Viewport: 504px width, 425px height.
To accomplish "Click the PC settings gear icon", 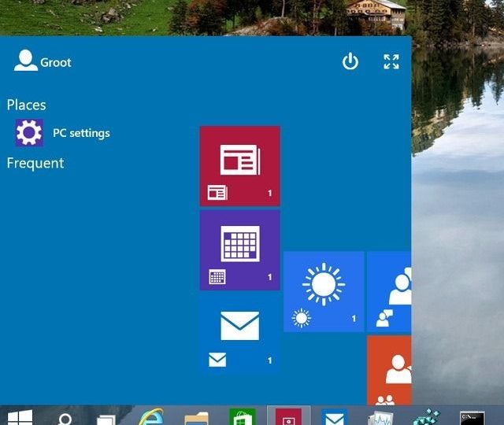I will pyautogui.click(x=29, y=133).
